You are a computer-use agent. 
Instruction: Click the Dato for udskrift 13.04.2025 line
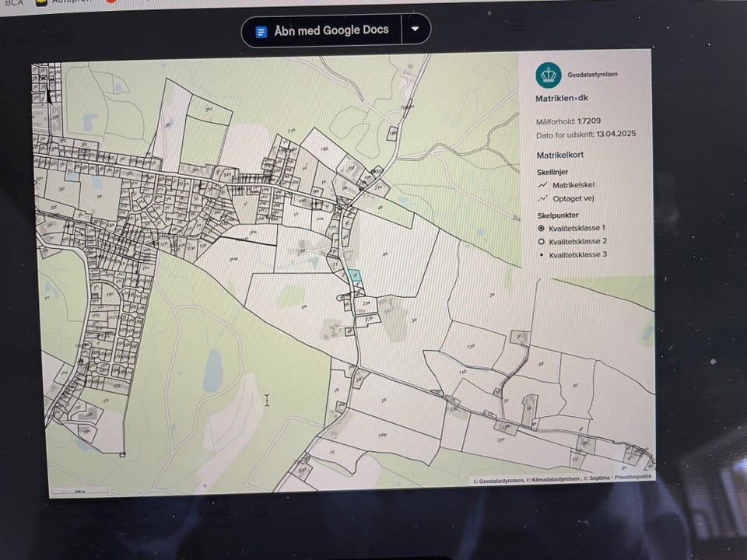(586, 135)
